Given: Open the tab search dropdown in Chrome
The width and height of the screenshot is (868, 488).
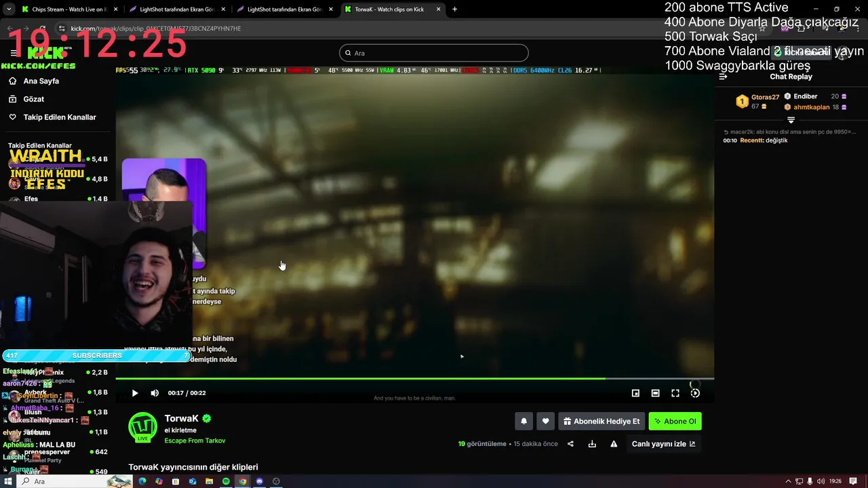Looking at the screenshot, I should (9, 9).
